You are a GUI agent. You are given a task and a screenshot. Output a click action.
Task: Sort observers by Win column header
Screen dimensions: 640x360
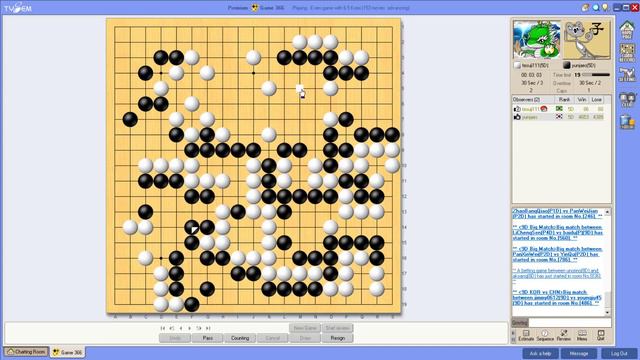coord(582,100)
